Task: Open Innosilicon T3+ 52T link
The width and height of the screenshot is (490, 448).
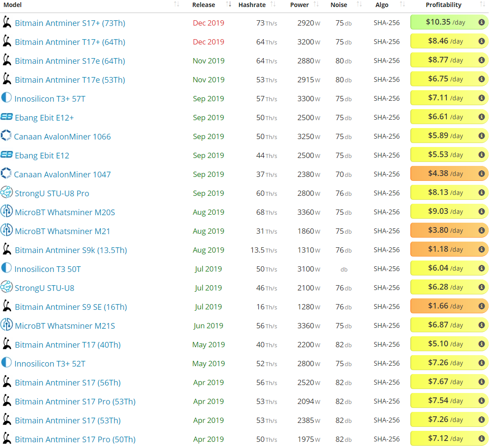Action: tap(50, 364)
